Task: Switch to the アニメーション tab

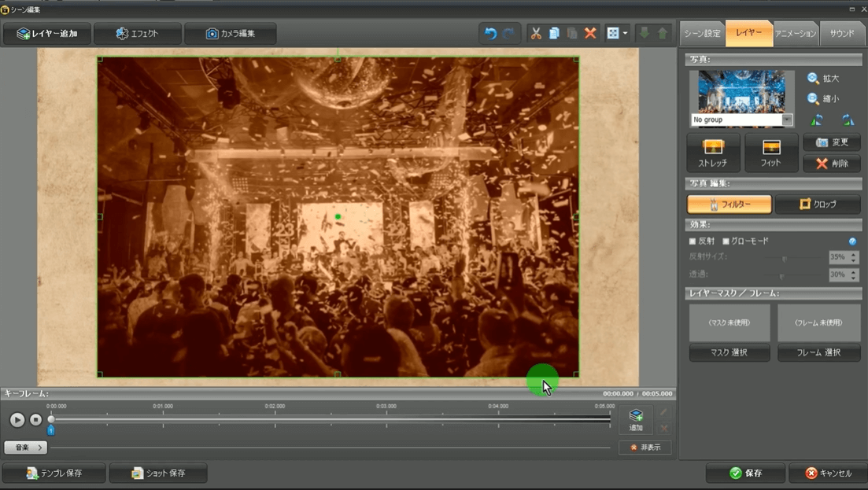Action: 796,34
